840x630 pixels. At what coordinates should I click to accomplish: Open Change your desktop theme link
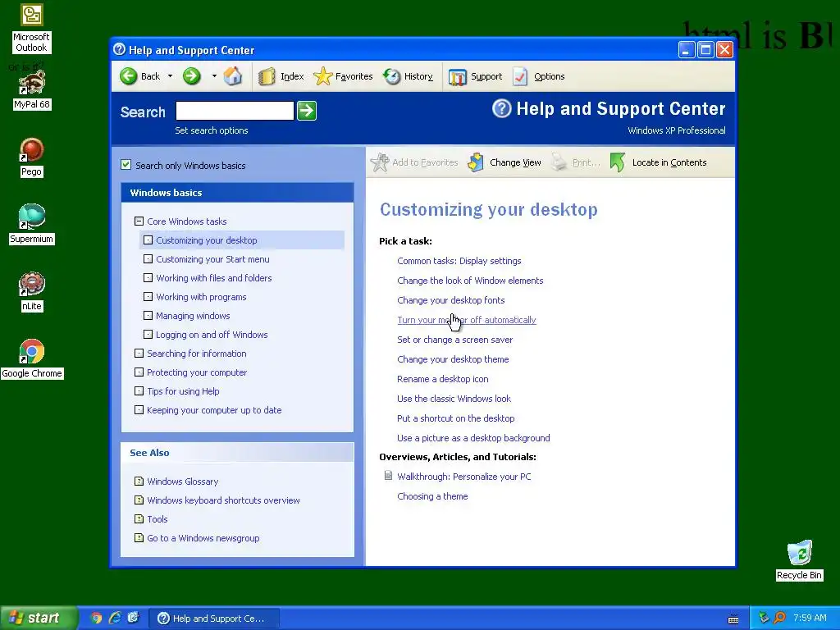[x=453, y=359]
